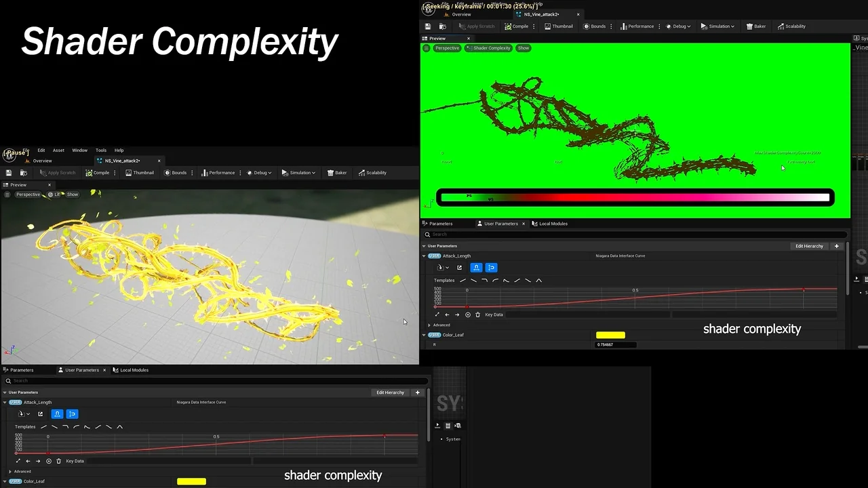
Task: Click the zoom-to-fit curve icon in the upper-right panel
Action: pyautogui.click(x=437, y=314)
